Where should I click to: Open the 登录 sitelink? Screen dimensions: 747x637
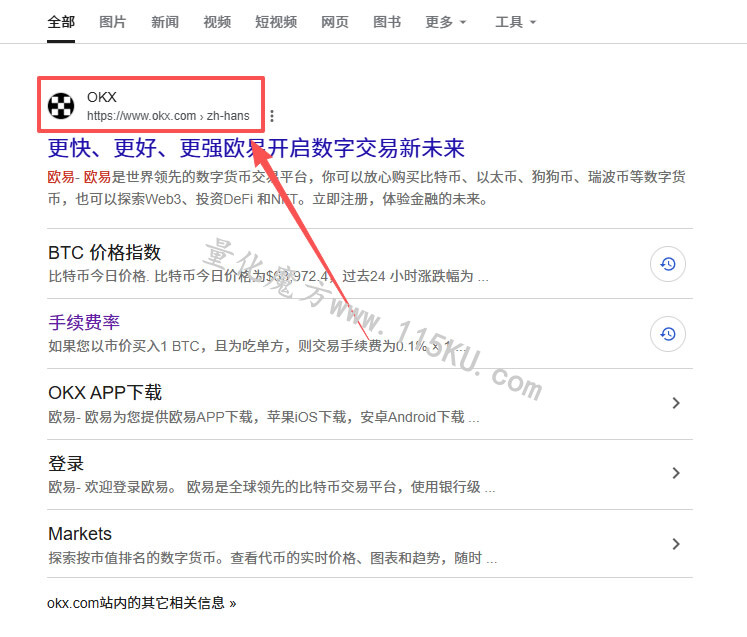point(66,463)
